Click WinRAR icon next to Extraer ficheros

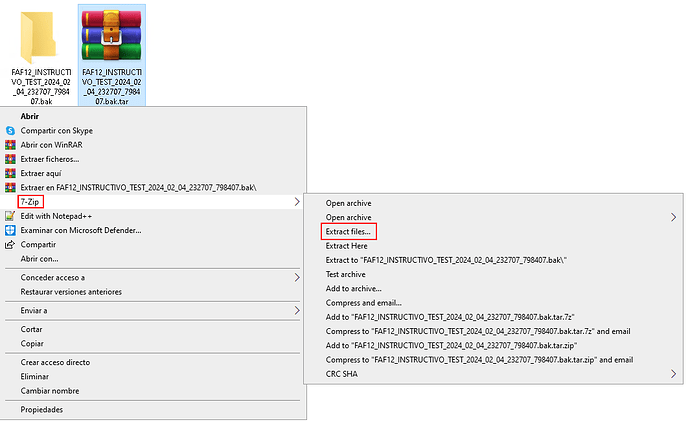pos(10,159)
